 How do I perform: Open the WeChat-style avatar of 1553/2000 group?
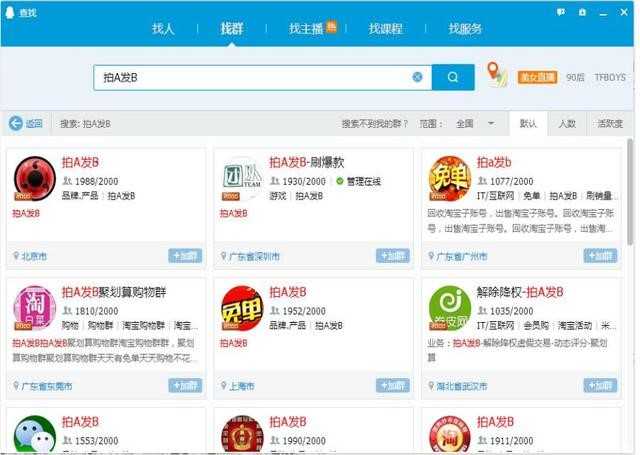click(x=35, y=434)
